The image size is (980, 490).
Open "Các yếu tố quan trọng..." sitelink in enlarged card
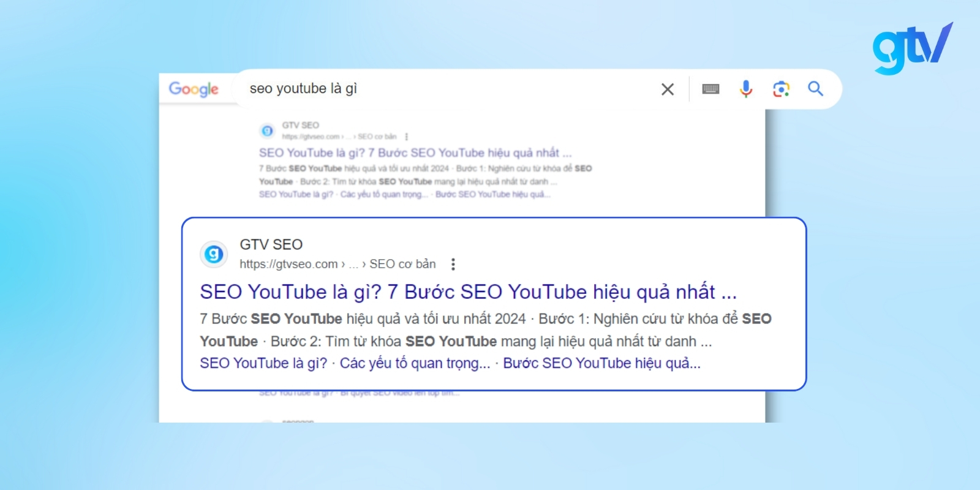pyautogui.click(x=415, y=363)
